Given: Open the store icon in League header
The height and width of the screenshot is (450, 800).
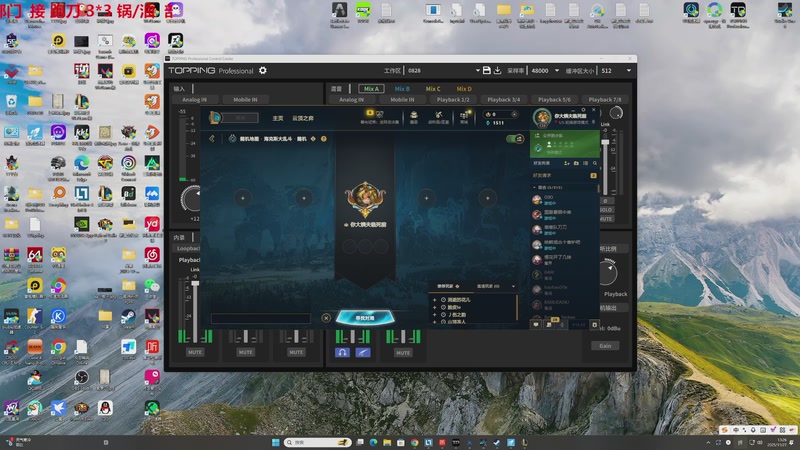Looking at the screenshot, I should 464,117.
